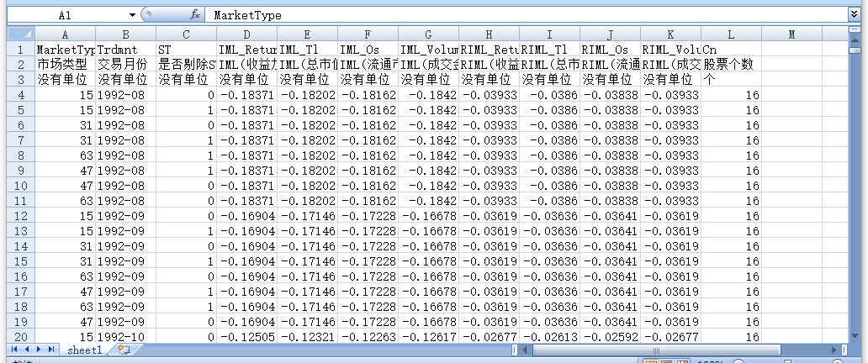This screenshot has height=363, width=868.
Task: Click cell J20 showing -0.02592
Action: pos(610,336)
